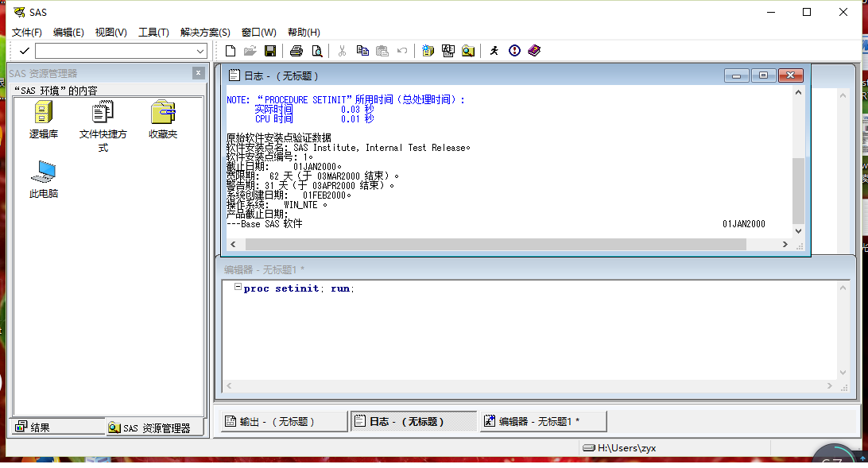The image size is (868, 468).
Task: Expand the command box dropdown arrow
Action: point(200,52)
